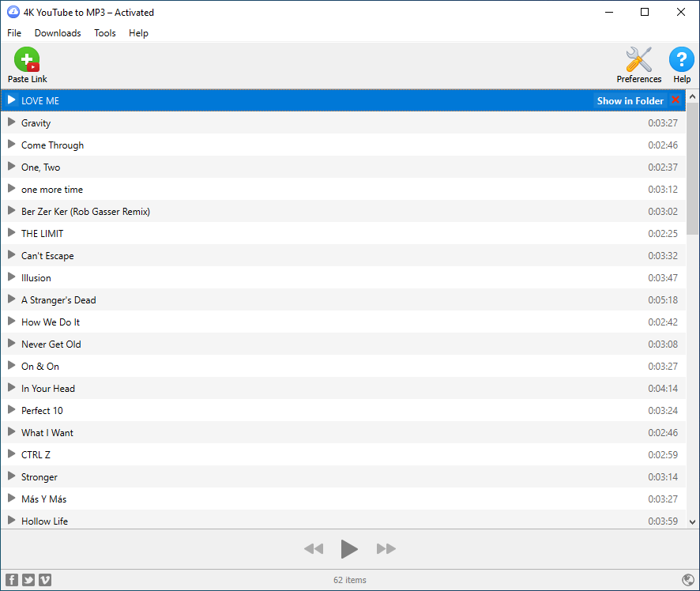Skip to the next track with fast-forward

click(386, 549)
